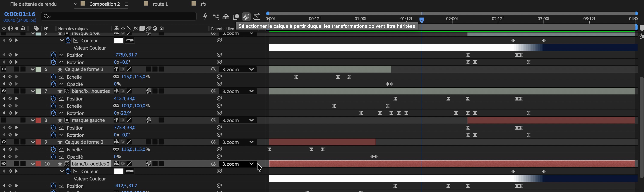
Task: Switch to the route 1 tab
Action: tap(160, 4)
